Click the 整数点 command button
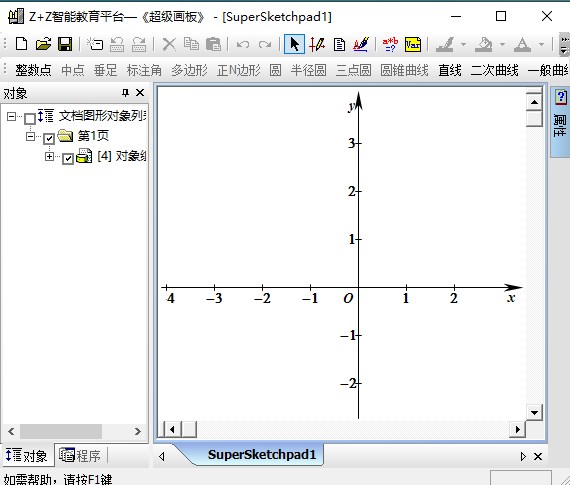 pos(33,70)
